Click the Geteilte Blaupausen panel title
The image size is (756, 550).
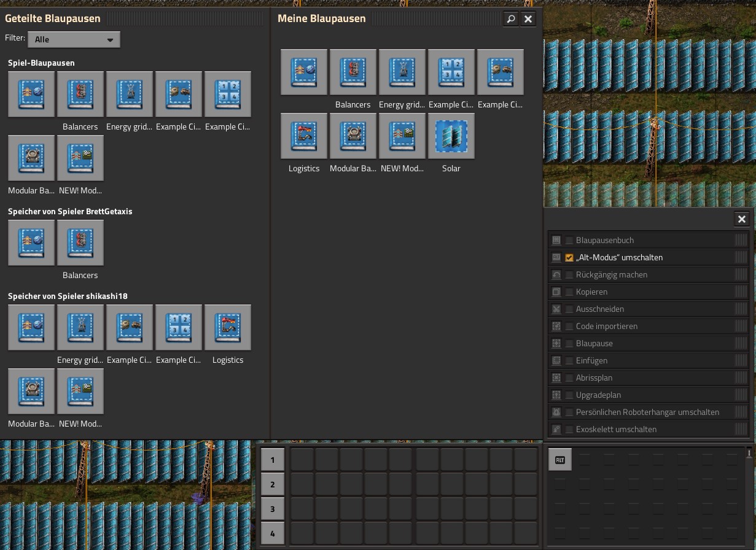click(53, 18)
